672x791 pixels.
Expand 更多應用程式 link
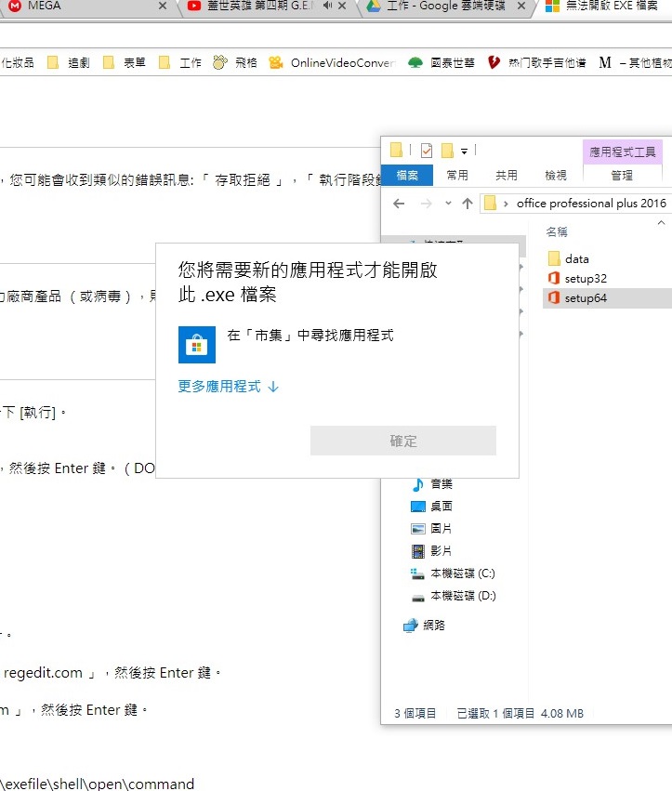coord(228,387)
